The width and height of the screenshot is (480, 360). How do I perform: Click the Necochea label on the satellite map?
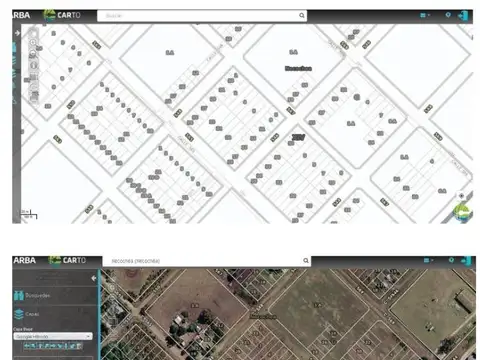[263, 316]
